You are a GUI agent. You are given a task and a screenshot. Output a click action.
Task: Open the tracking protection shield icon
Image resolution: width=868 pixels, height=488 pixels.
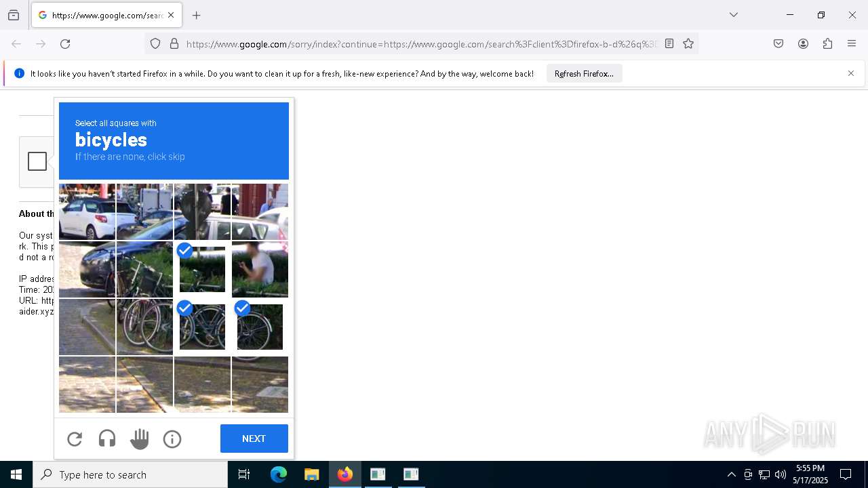click(155, 43)
